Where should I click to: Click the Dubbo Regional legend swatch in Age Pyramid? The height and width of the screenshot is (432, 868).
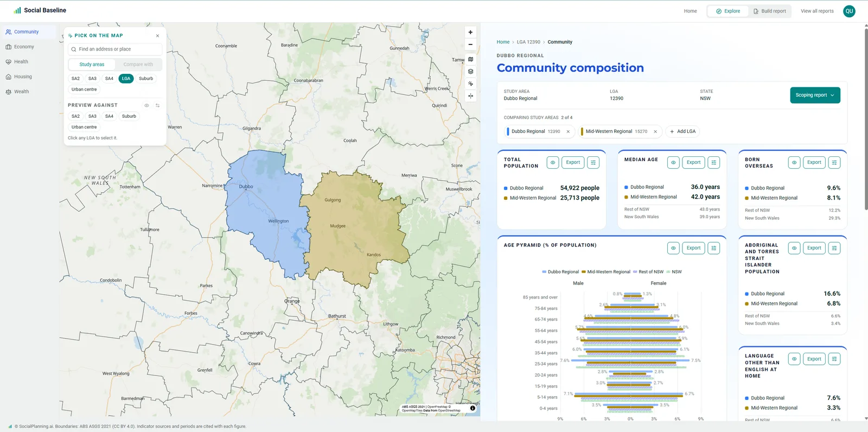point(544,272)
